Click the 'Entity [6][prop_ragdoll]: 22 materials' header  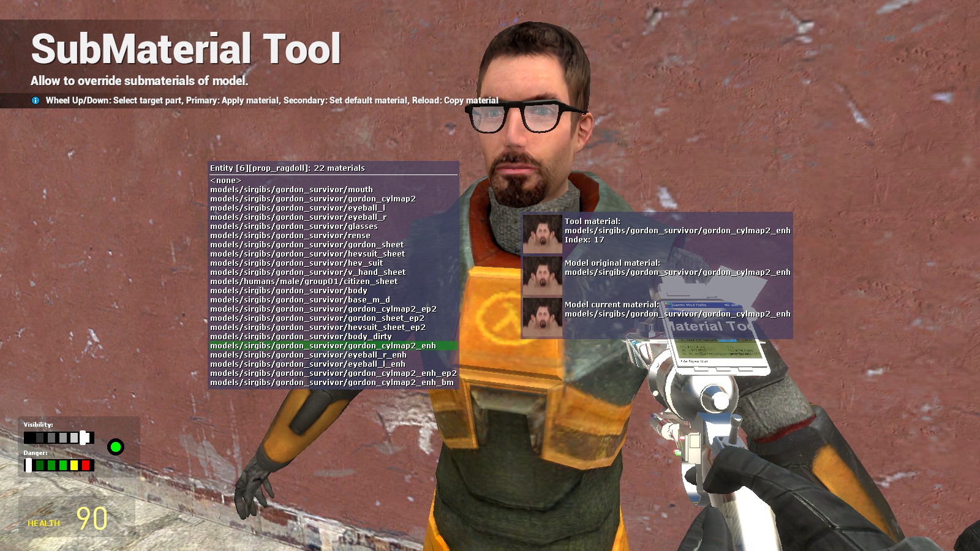287,168
